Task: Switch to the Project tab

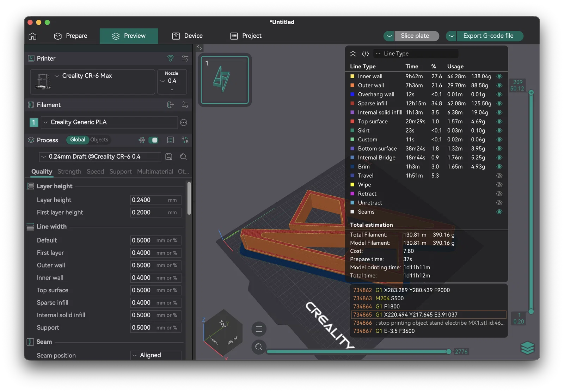Action: pos(246,36)
